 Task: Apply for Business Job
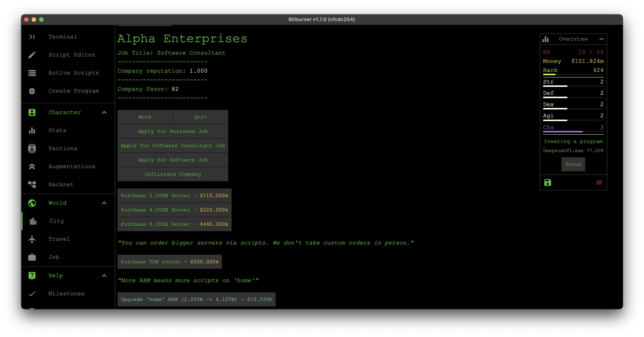pos(173,131)
